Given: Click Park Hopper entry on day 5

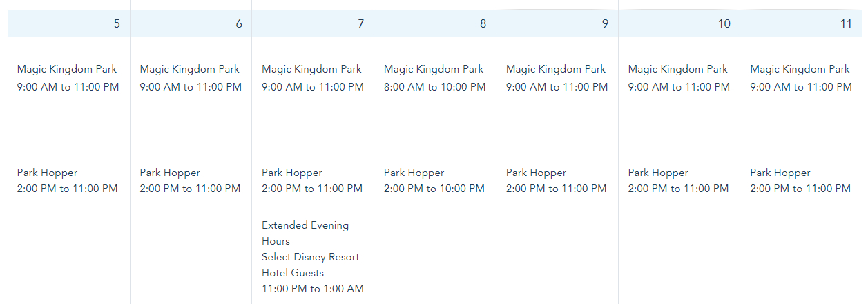Looking at the screenshot, I should pyautogui.click(x=47, y=173).
